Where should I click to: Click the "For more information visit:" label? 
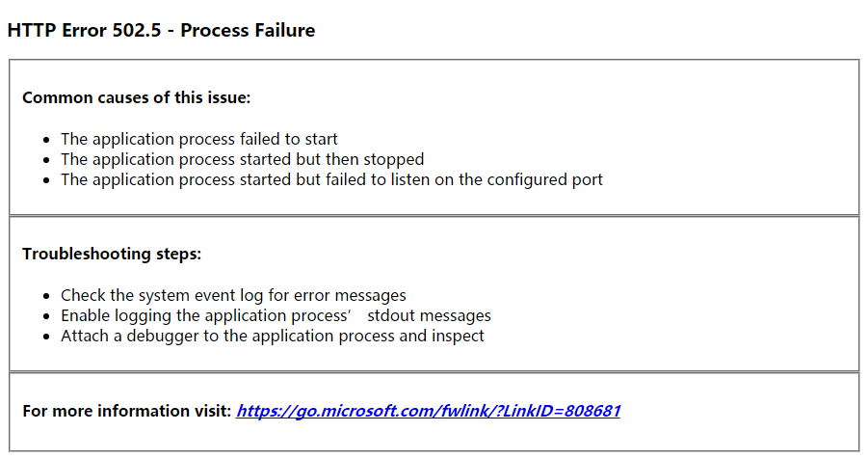pos(126,412)
